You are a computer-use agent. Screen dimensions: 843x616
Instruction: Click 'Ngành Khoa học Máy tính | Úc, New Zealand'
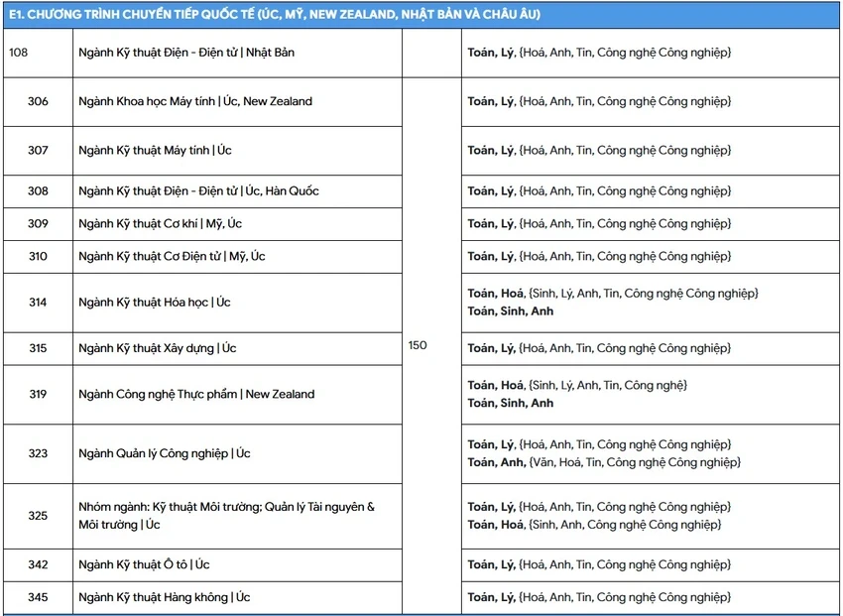tap(194, 101)
